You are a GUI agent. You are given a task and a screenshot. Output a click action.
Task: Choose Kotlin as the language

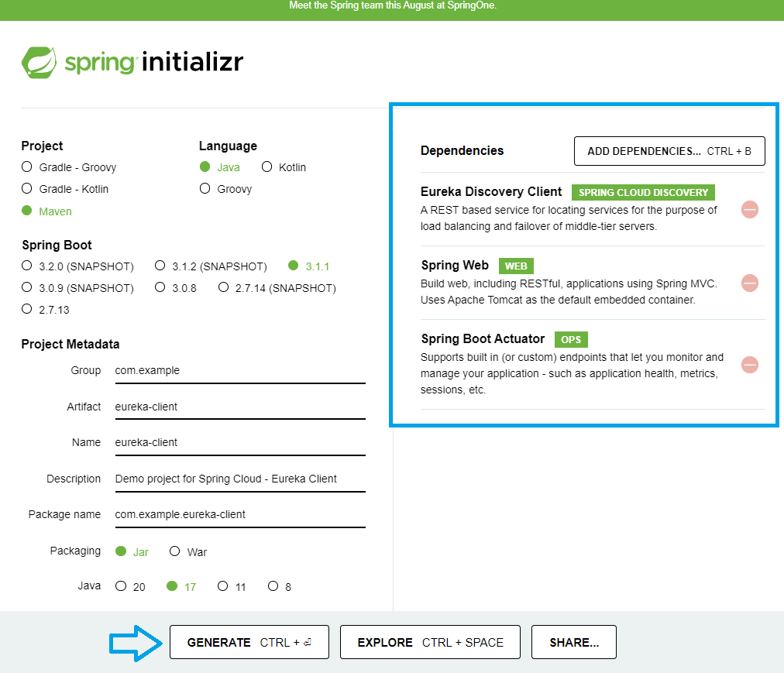284,167
